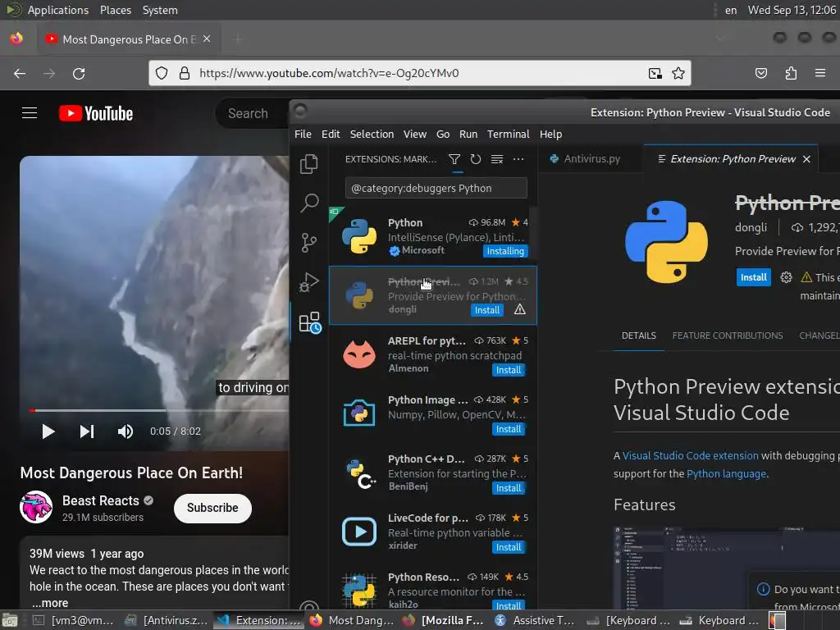Open the Places menu in top panel
The image size is (840, 630).
[x=116, y=10]
